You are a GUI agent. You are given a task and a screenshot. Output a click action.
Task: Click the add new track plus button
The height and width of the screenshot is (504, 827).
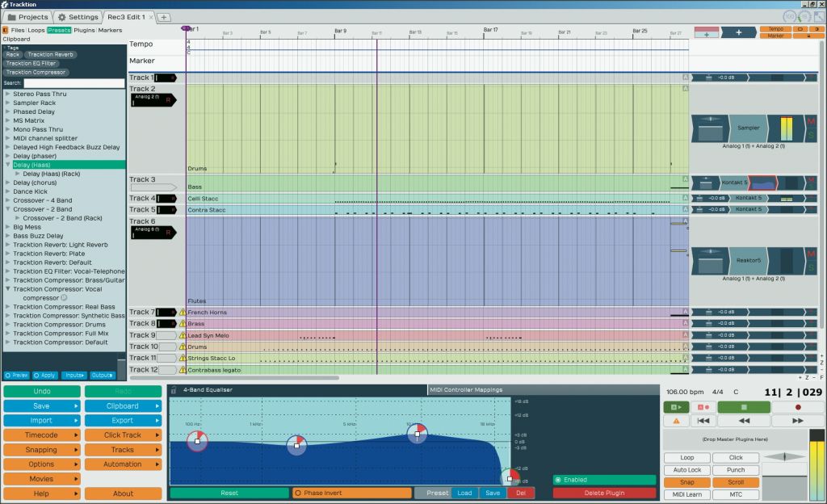coord(706,32)
